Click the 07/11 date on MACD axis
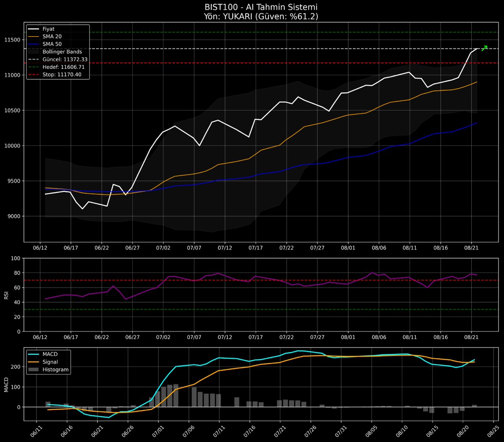Viewport: 504px width, 442px height. (218, 431)
